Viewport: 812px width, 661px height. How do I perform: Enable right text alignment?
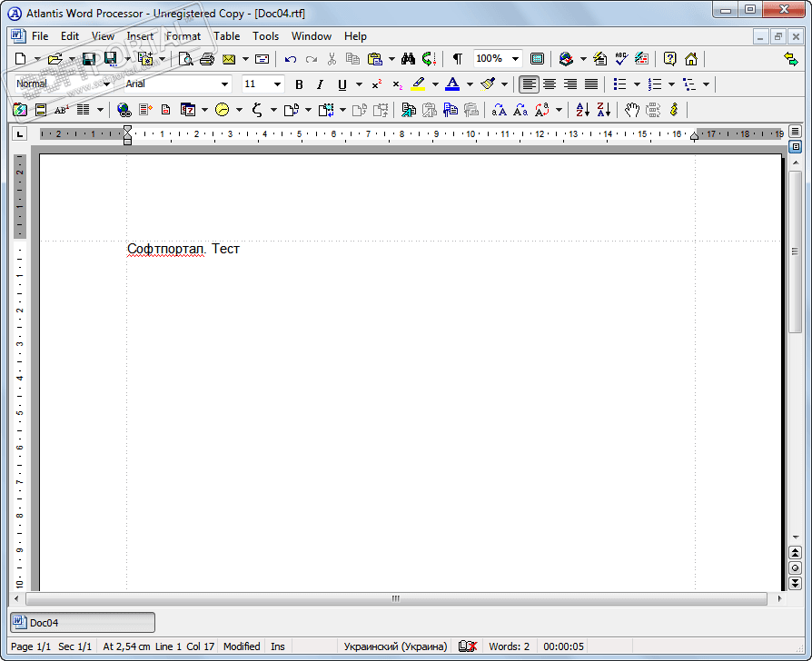(x=570, y=84)
